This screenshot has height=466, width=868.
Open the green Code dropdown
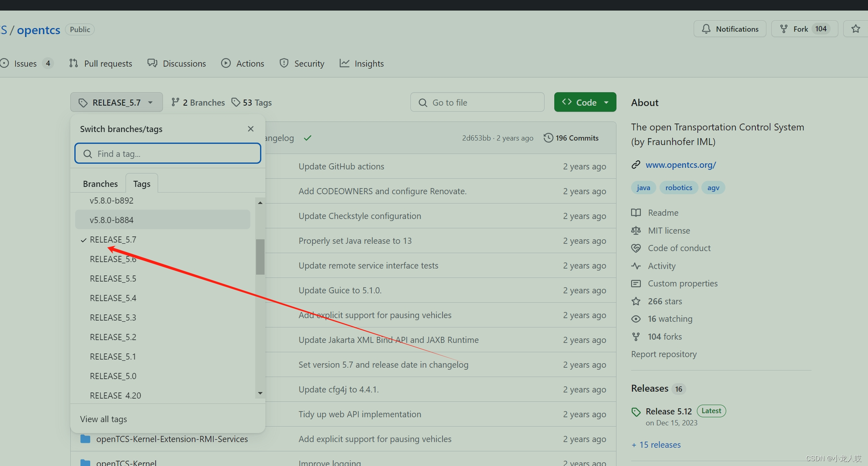585,102
